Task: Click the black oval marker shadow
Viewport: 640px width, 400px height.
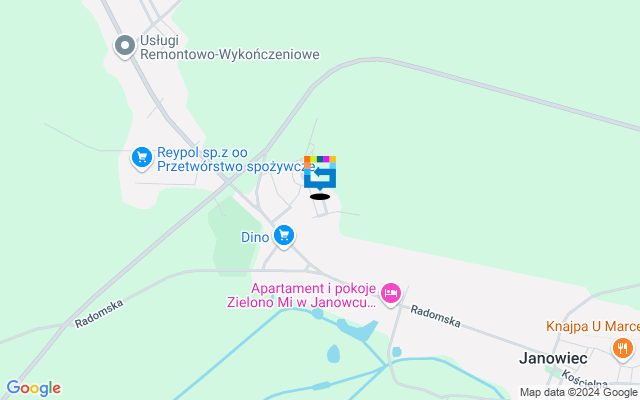Action: pyautogui.click(x=320, y=197)
